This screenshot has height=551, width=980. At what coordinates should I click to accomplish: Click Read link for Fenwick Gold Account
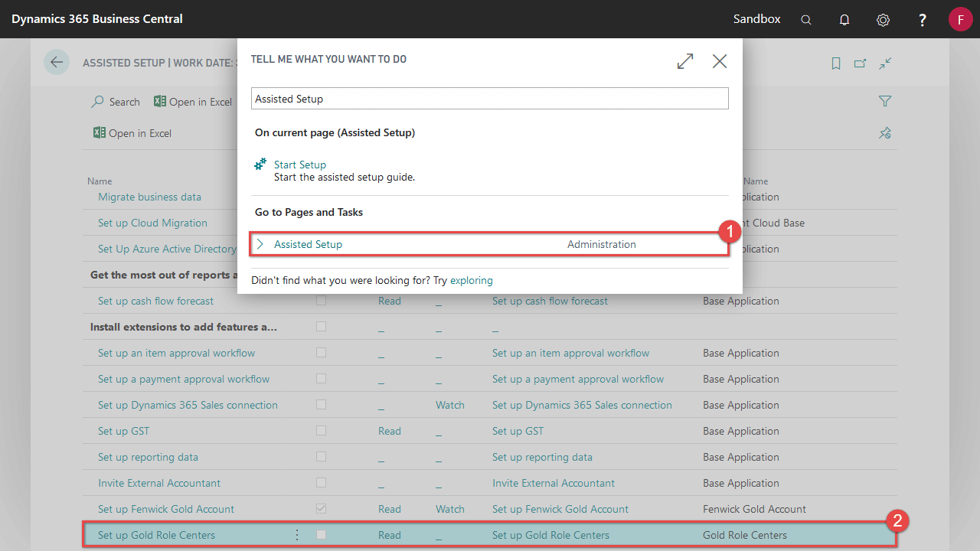click(390, 509)
